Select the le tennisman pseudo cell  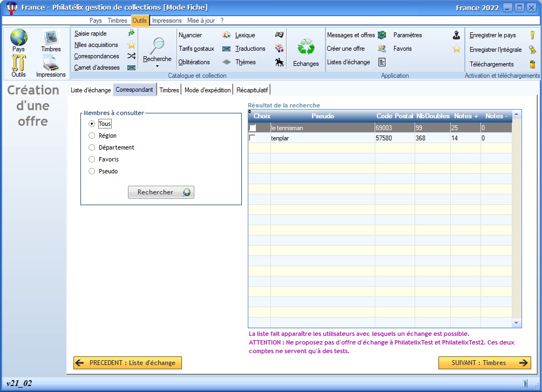[x=322, y=128]
